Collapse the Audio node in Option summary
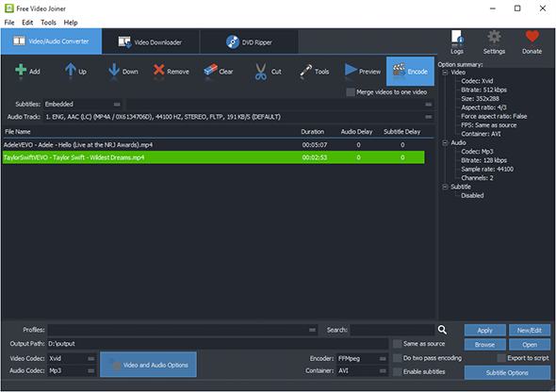Image resolution: width=556 pixels, height=392 pixels. [445, 143]
